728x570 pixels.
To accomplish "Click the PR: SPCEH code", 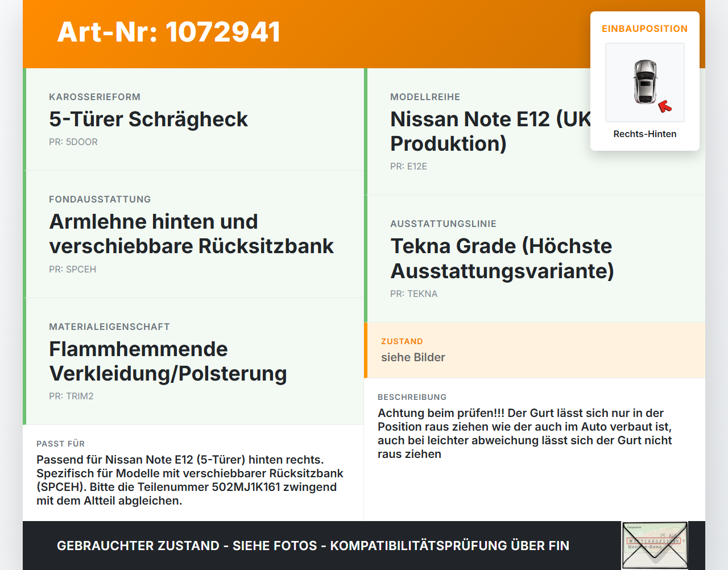I will [x=72, y=269].
